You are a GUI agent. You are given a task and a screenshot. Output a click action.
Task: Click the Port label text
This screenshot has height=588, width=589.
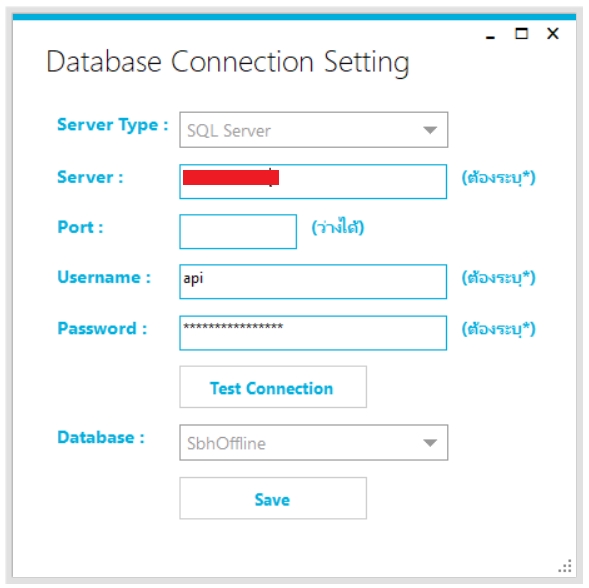80,227
